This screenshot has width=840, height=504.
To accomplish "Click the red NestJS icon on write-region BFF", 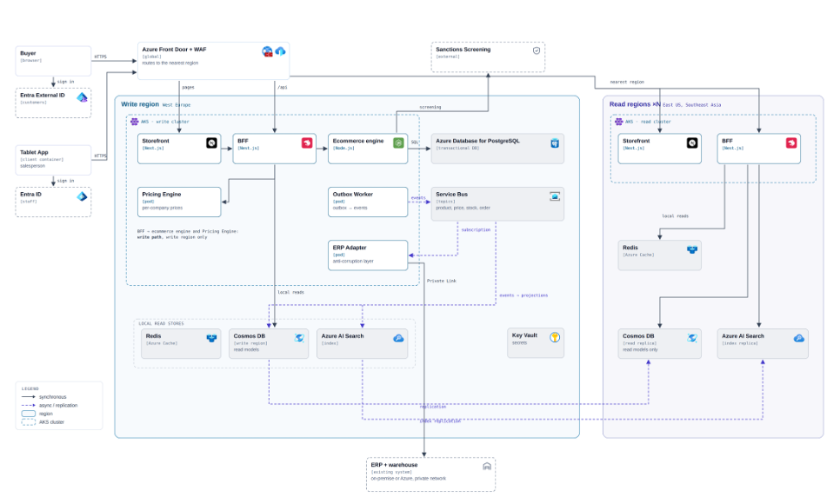I will pyautogui.click(x=307, y=143).
